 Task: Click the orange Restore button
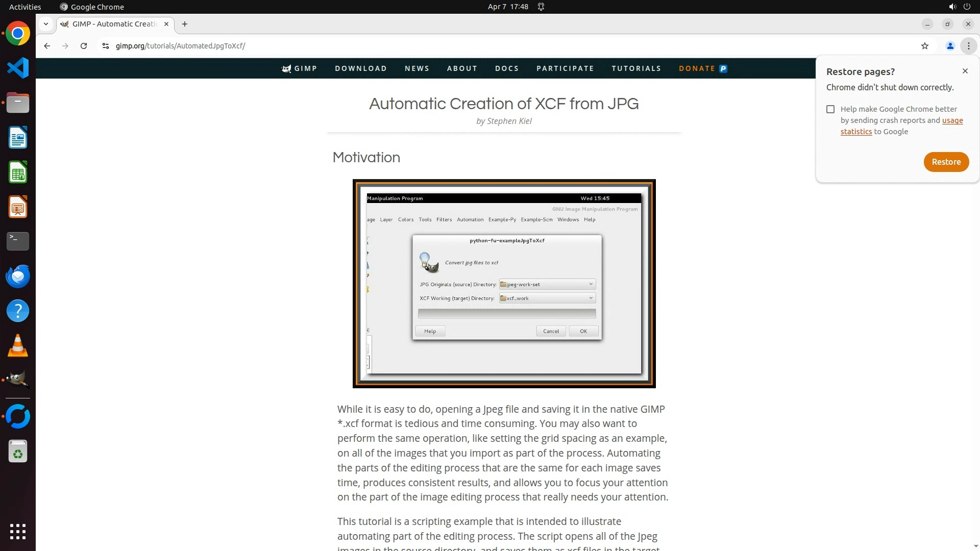[x=946, y=162]
